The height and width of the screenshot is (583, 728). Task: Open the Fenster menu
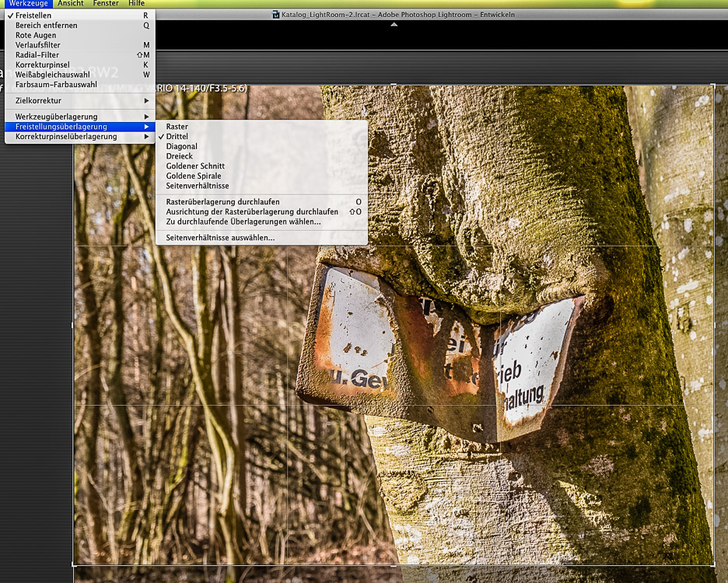tap(106, 4)
